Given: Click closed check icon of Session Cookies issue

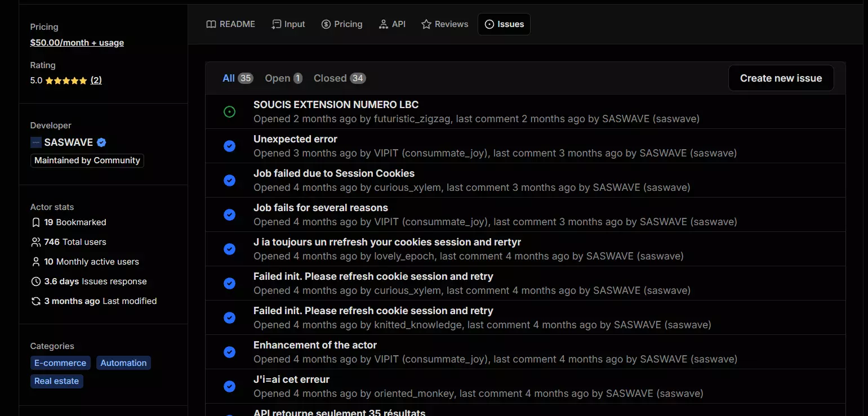Looking at the screenshot, I should point(229,181).
